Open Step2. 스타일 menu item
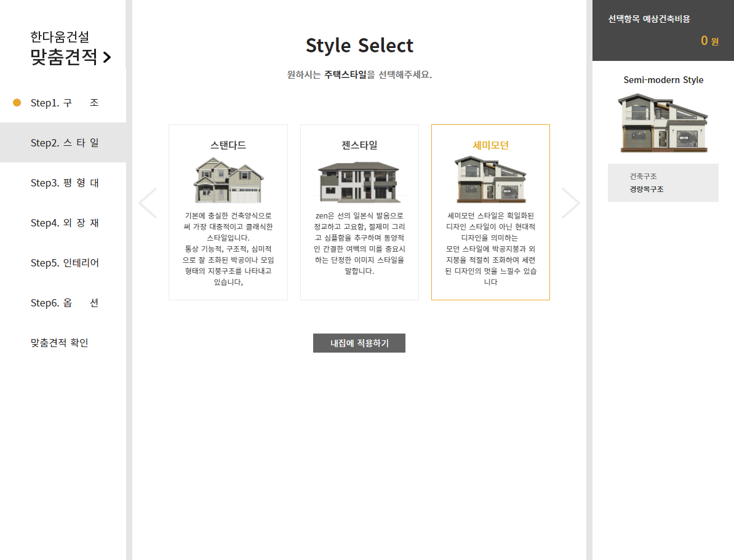Viewport: 734px width, 560px height. (x=64, y=143)
